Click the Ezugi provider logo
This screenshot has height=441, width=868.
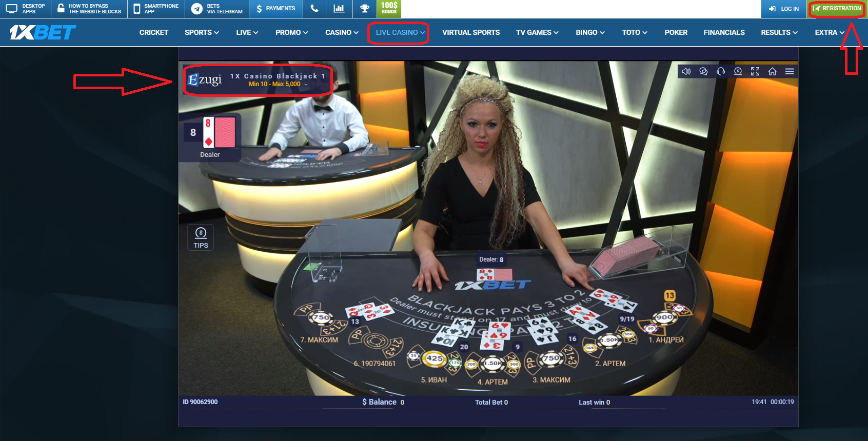(x=205, y=79)
